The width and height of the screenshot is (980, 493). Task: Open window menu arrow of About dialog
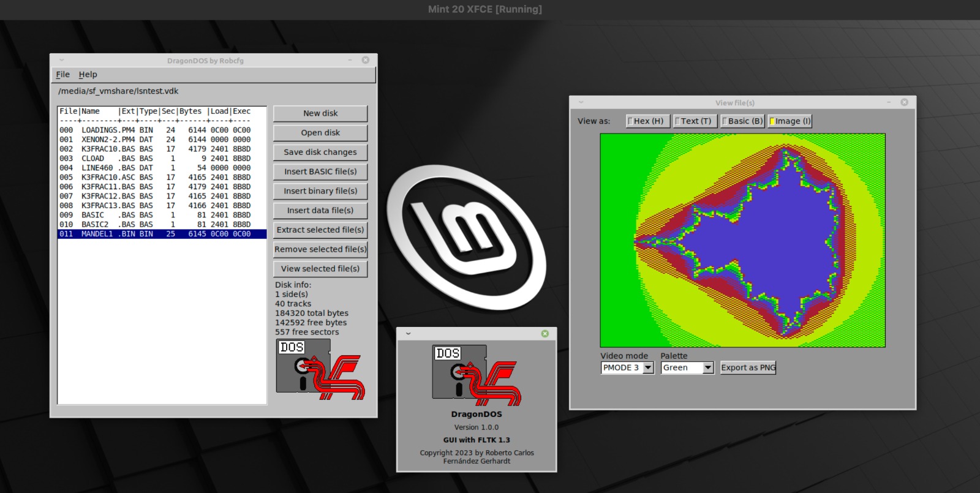click(x=409, y=334)
